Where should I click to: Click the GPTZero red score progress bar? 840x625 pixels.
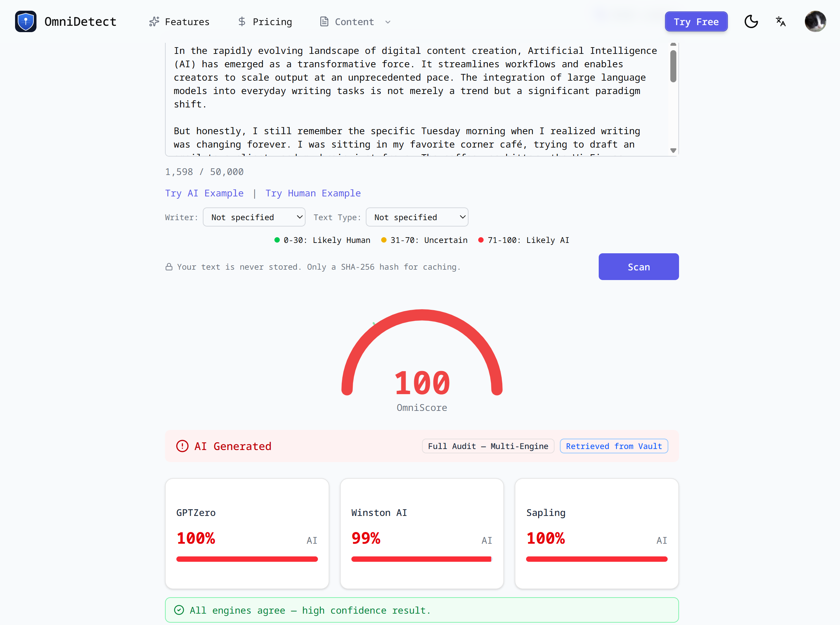click(x=247, y=559)
